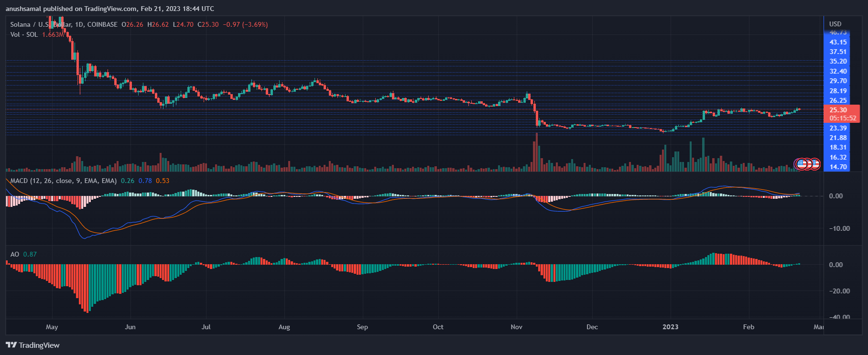Click the May label on the time axis

[52, 327]
